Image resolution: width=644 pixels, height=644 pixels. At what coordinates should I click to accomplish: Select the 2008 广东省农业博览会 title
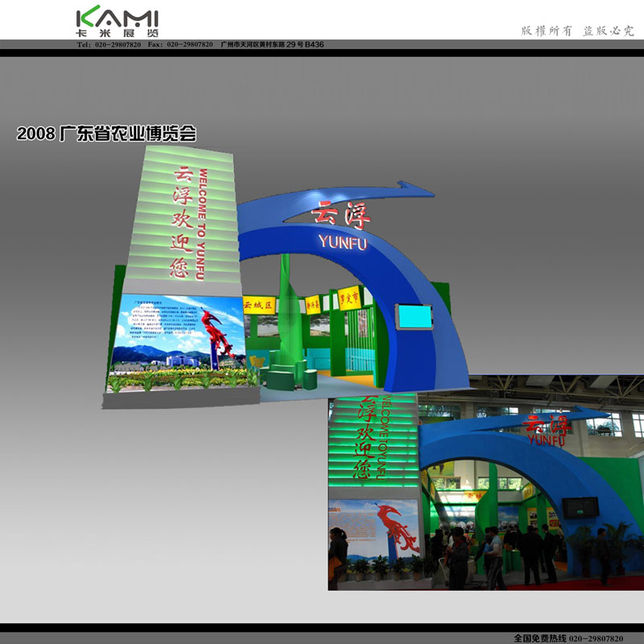pyautogui.click(x=106, y=134)
